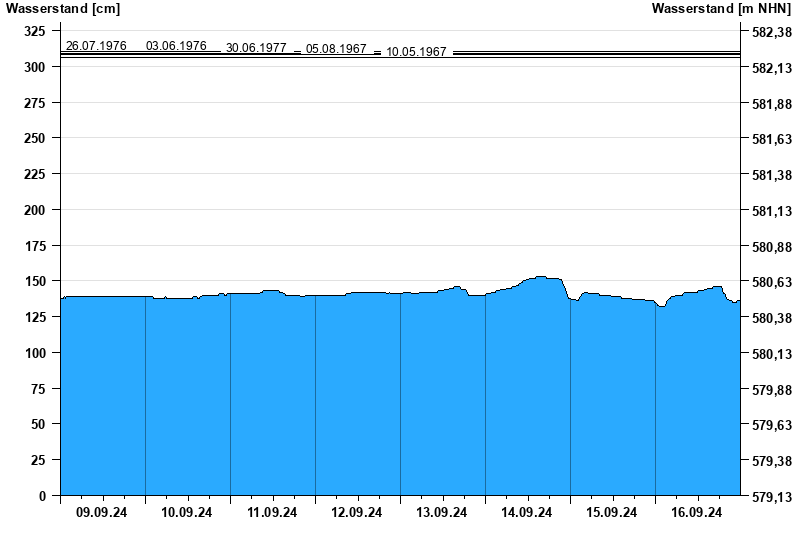Click the 15.09.24 date label

pos(612,513)
